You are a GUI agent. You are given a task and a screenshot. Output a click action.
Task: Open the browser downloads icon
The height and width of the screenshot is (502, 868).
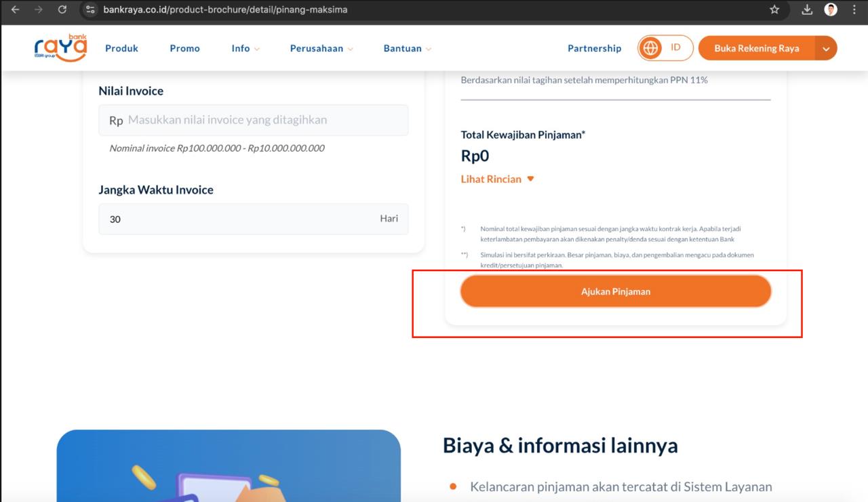click(807, 9)
